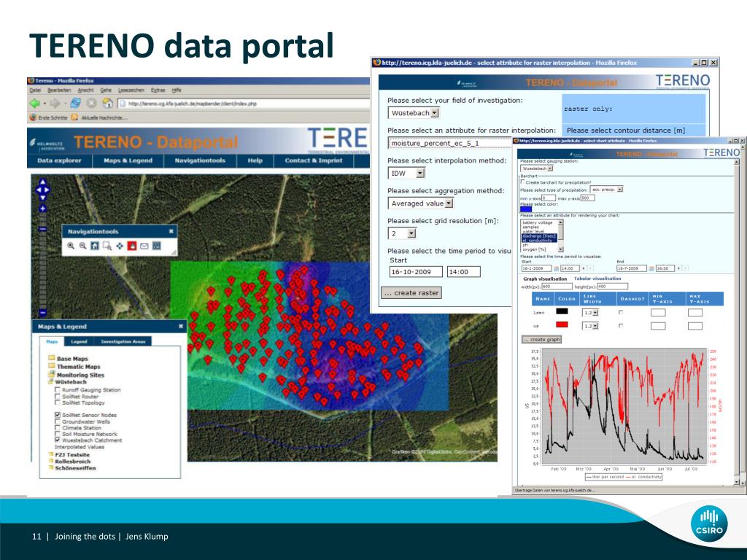Pan the map up with the arrow

42,182
